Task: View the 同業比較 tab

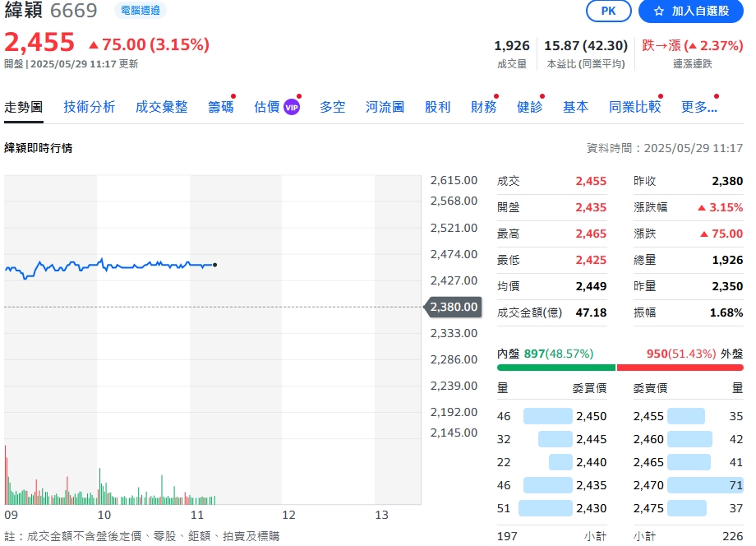Action: pyautogui.click(x=634, y=107)
